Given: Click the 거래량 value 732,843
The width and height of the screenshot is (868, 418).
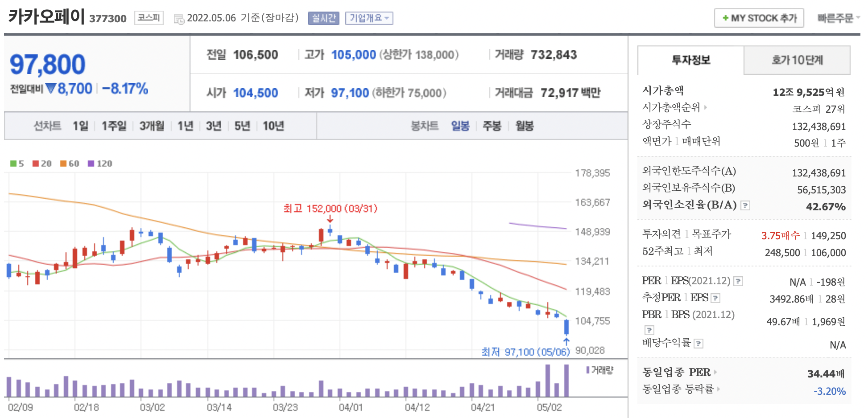Looking at the screenshot, I should (x=554, y=55).
